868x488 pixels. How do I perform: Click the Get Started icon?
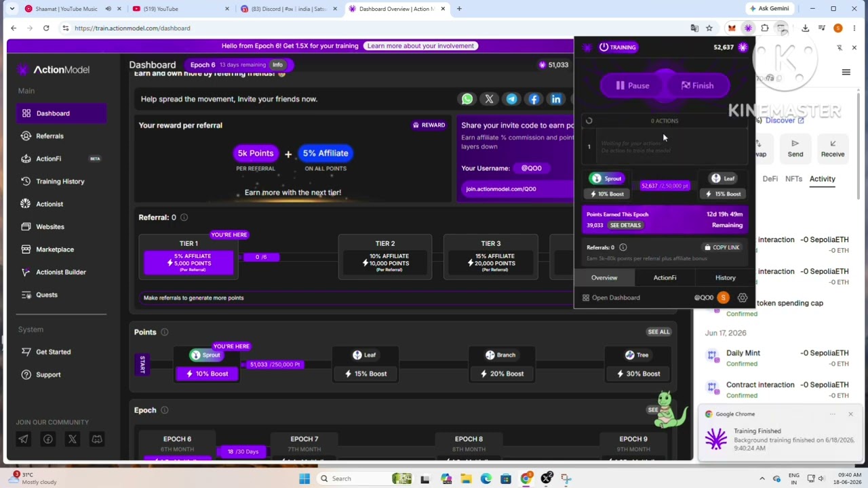[x=26, y=352]
